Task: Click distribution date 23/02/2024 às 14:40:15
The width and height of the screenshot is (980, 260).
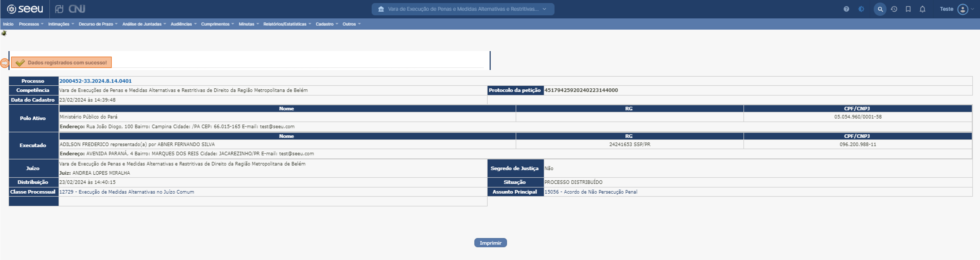Action: tap(88, 182)
